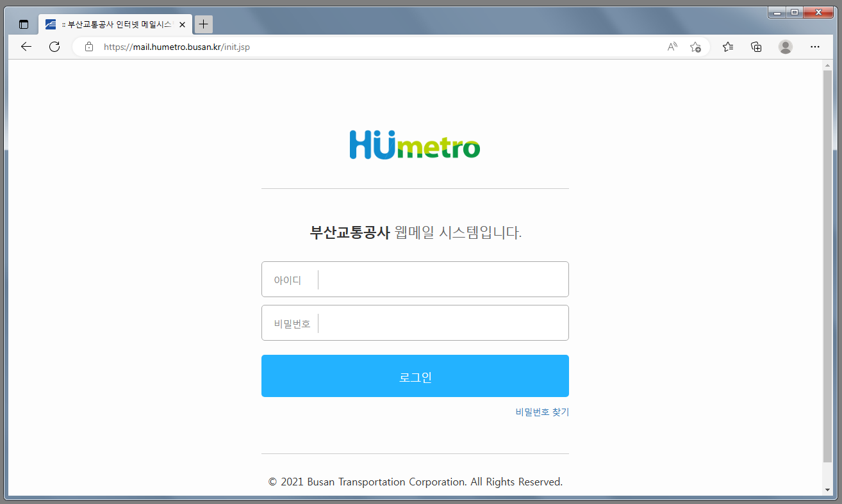Open Collections icon in toolbar
Image resolution: width=842 pixels, height=504 pixels.
[x=756, y=47]
